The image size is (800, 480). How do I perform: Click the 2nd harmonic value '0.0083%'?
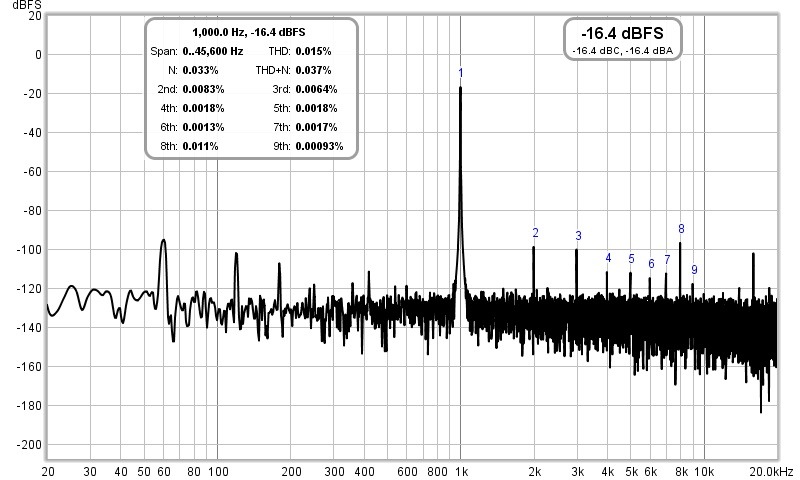pyautogui.click(x=203, y=89)
